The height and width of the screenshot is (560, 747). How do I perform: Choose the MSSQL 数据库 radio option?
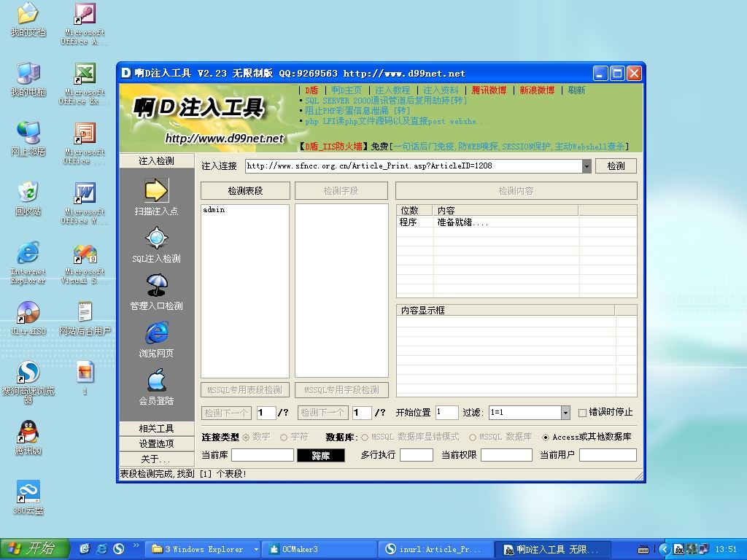[x=473, y=437]
